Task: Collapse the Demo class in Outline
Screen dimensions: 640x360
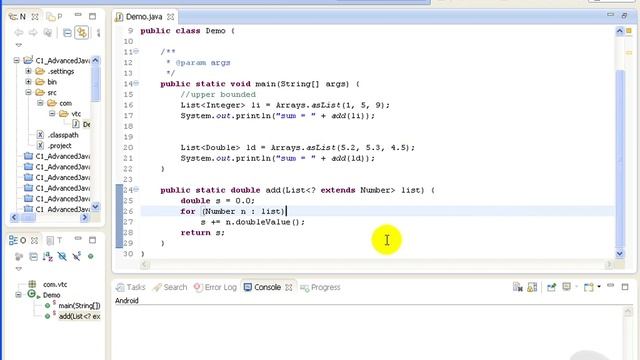Action: [x=18, y=295]
